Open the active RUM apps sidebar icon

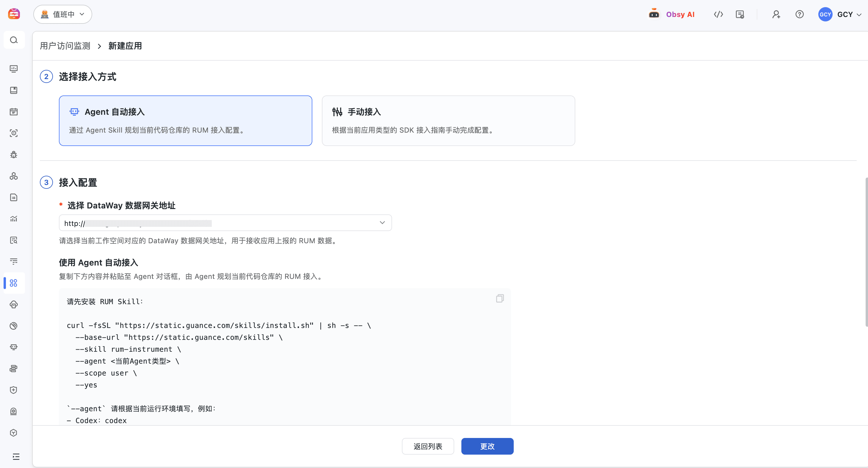[x=14, y=283]
